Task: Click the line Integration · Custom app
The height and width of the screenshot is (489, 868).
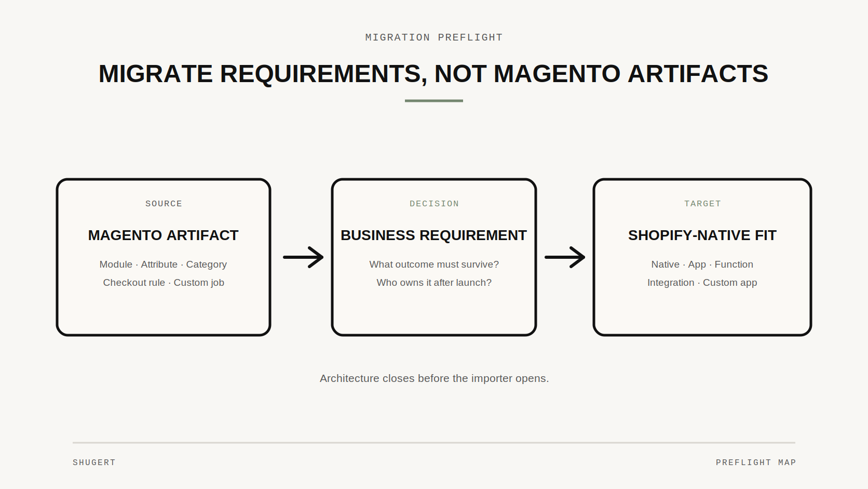Action: click(x=702, y=283)
